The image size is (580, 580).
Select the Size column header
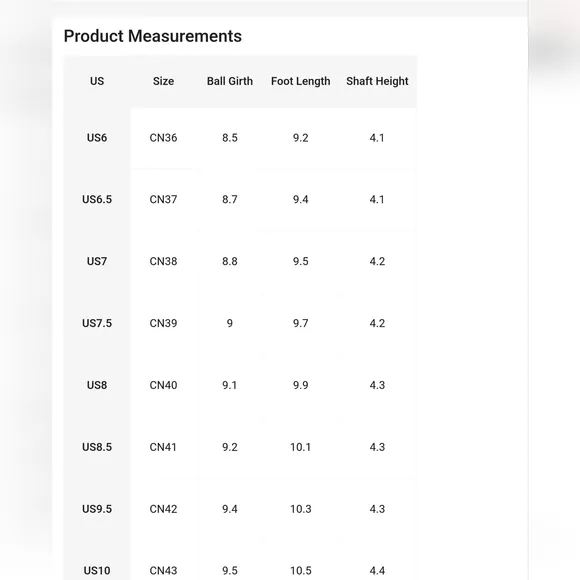tap(163, 81)
